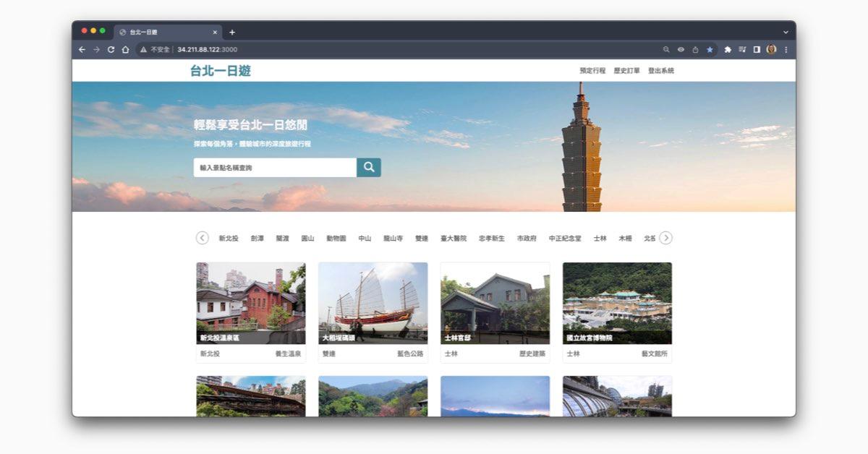This screenshot has width=868, height=454.
Task: Click 登出系統 to log out
Action: (661, 71)
